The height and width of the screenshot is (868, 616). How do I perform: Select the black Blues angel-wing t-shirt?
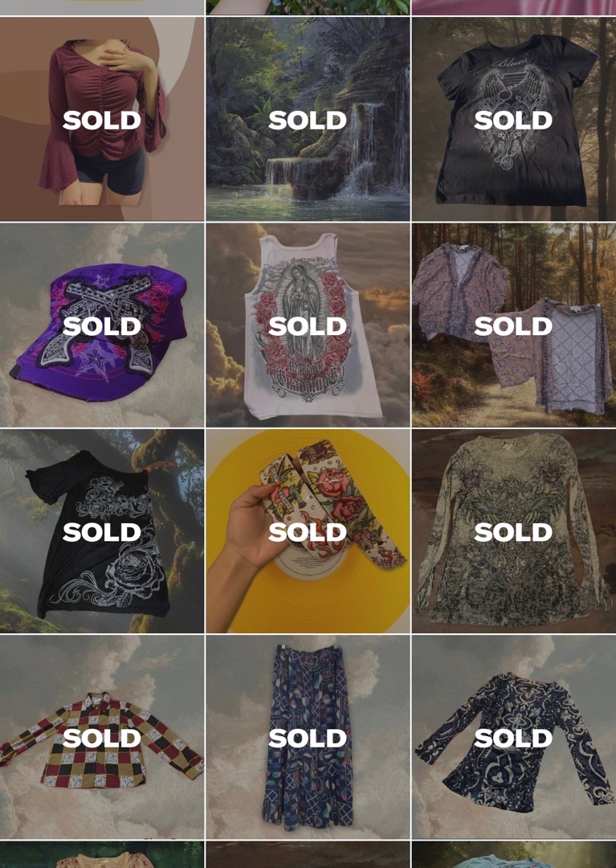point(514,119)
